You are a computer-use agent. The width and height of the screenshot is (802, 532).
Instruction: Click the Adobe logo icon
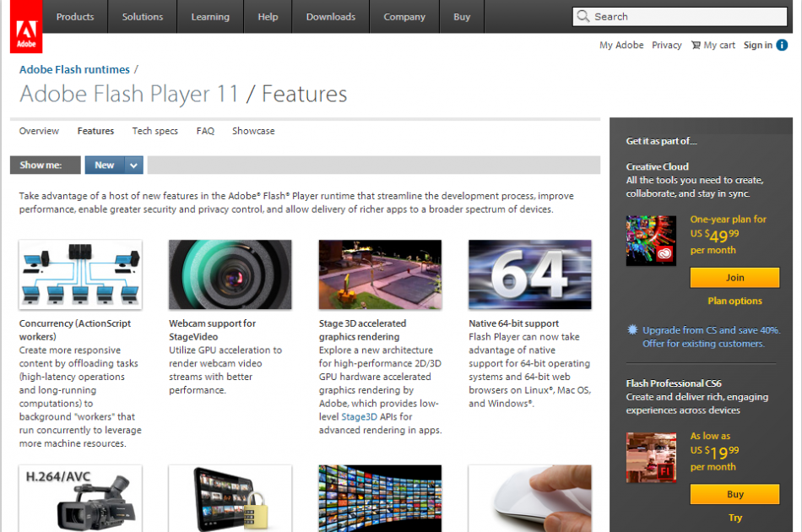26,26
